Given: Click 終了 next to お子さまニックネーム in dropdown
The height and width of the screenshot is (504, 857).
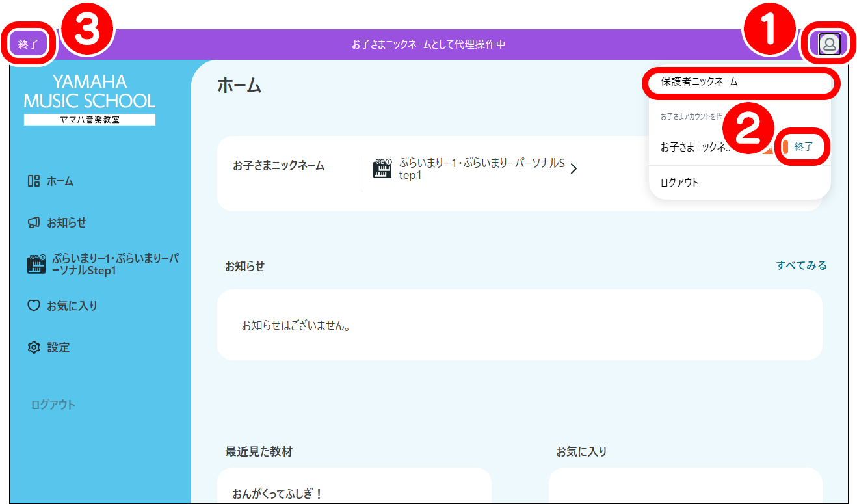Looking at the screenshot, I should pos(804,147).
